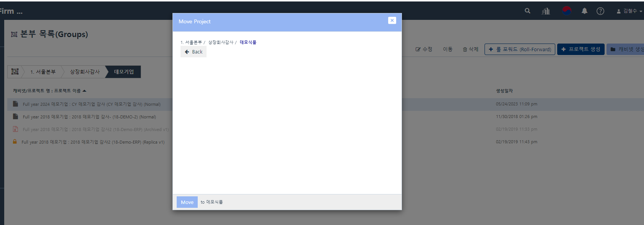Click the Korean flag language icon
Image resolution: width=644 pixels, height=225 pixels.
[x=566, y=11]
